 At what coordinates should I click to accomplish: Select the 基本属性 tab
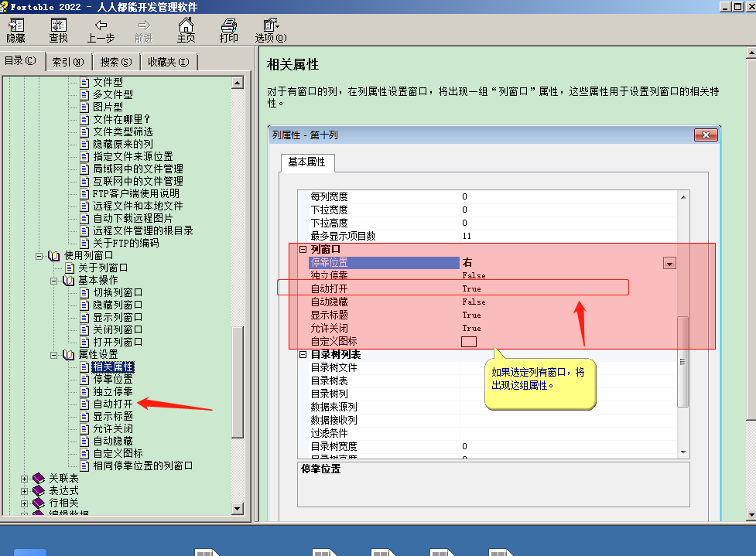[x=307, y=162]
